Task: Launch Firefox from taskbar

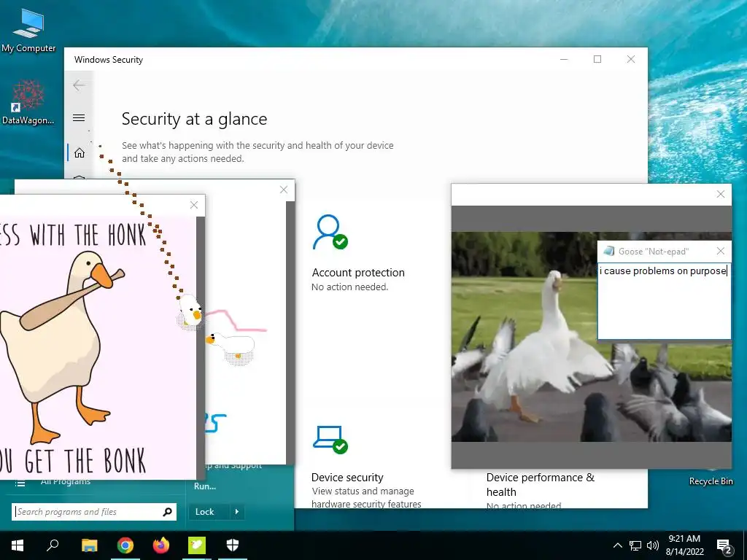Action: click(x=161, y=545)
